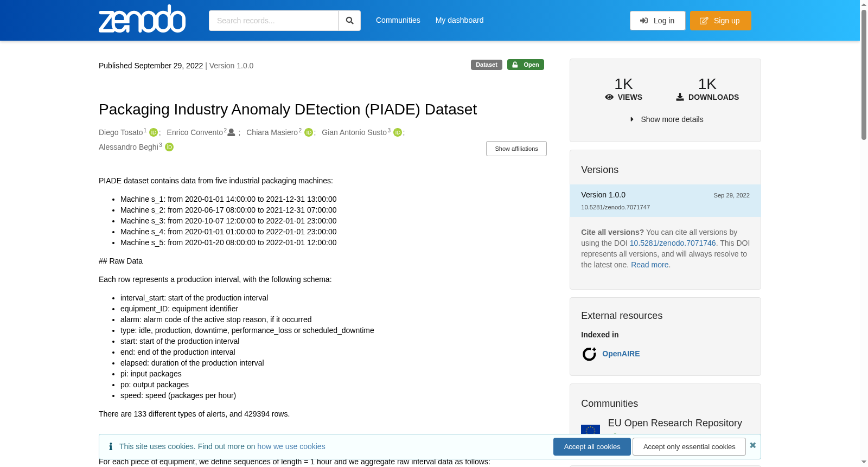Click the scrollbar down arrow
Viewport: 868px width, 467px height.
tap(864, 462)
